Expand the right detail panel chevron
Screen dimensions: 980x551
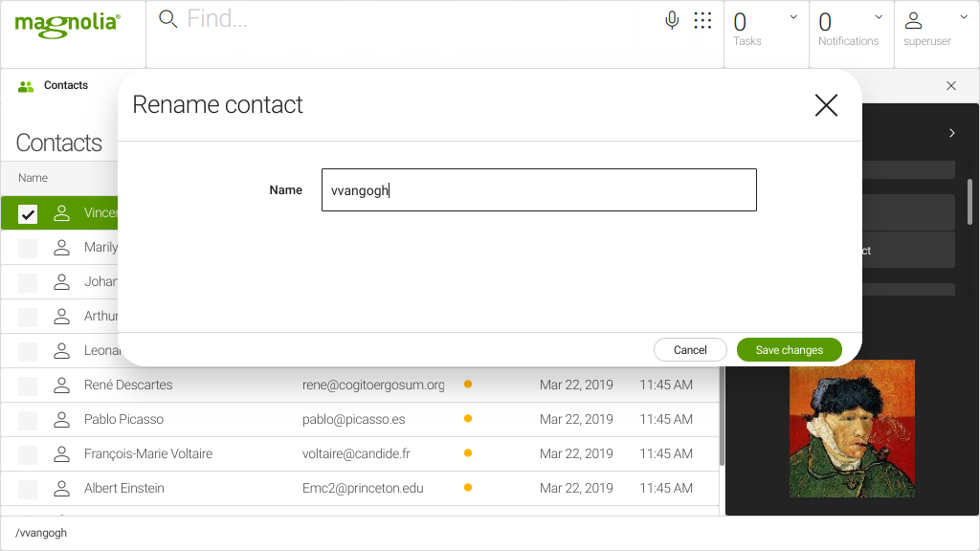click(951, 134)
